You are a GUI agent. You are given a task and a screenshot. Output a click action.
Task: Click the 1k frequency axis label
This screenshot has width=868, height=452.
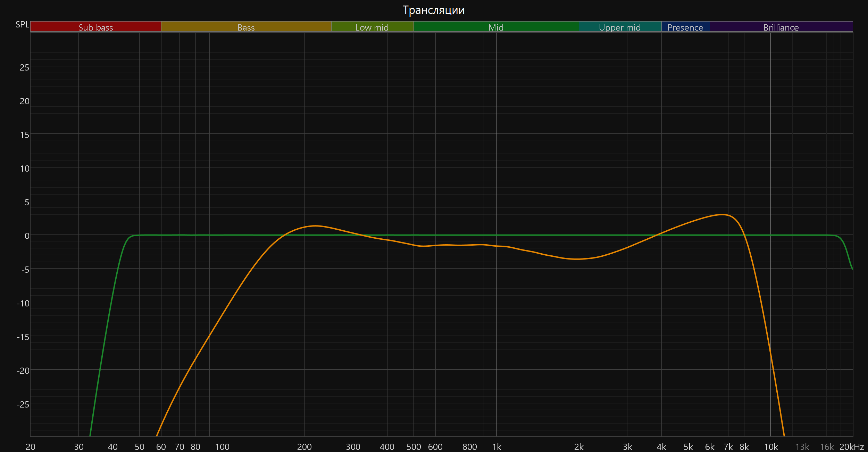pos(496,447)
